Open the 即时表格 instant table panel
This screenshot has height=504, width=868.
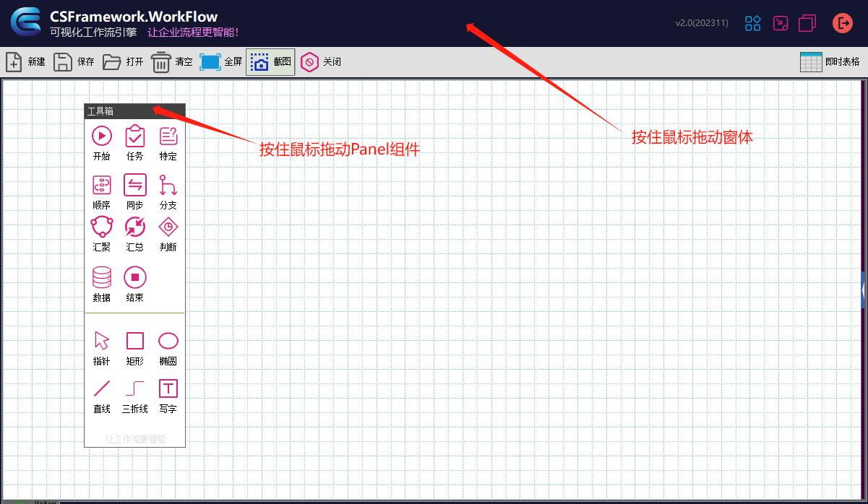[826, 61]
